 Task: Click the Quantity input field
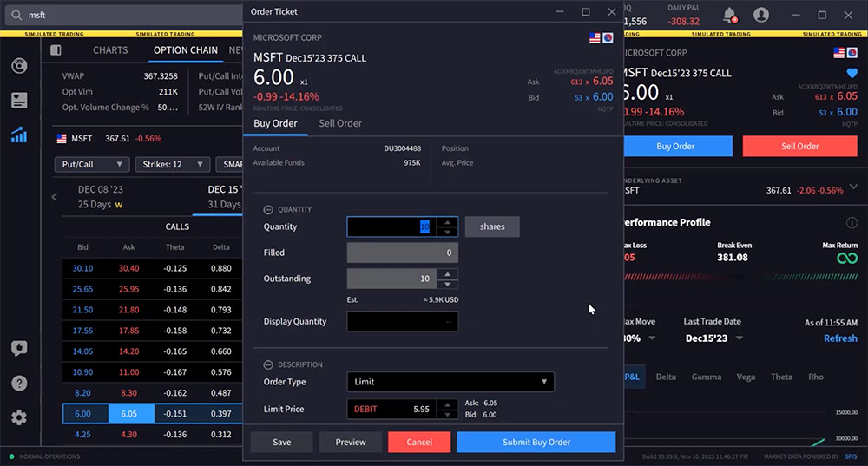[x=392, y=226]
